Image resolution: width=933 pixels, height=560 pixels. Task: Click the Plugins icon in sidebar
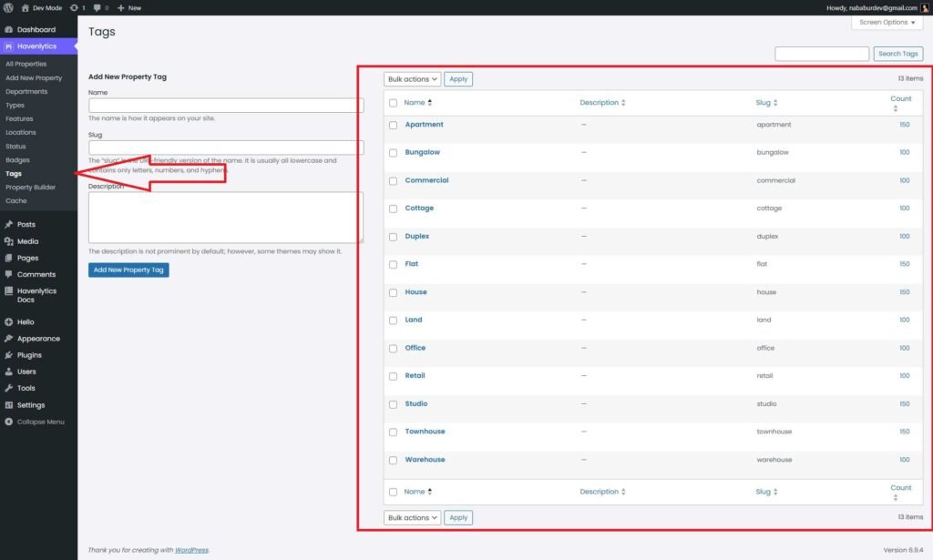(x=8, y=355)
